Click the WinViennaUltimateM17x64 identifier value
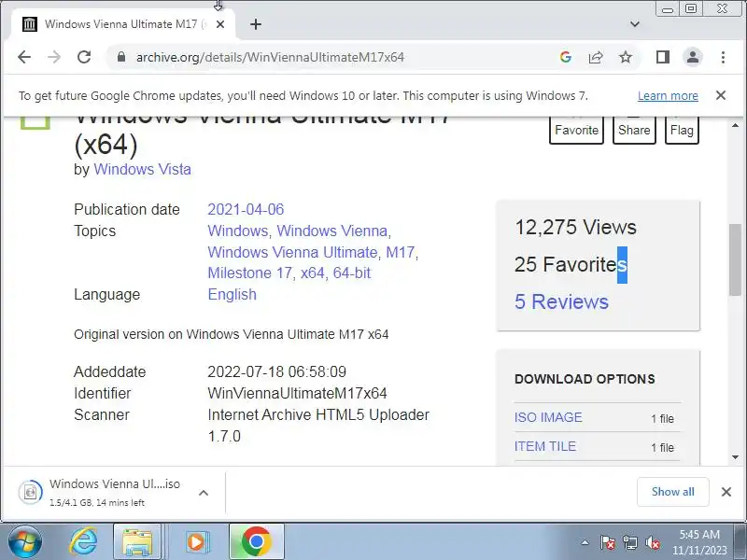This screenshot has height=560, width=747. click(x=297, y=393)
